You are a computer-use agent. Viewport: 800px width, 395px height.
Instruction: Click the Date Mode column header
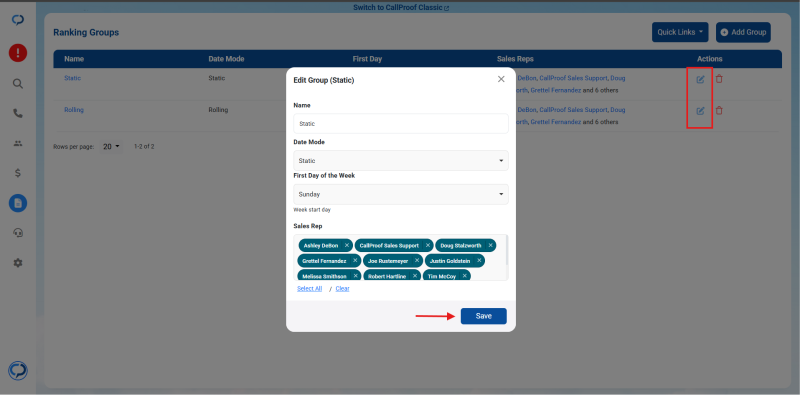(x=227, y=59)
